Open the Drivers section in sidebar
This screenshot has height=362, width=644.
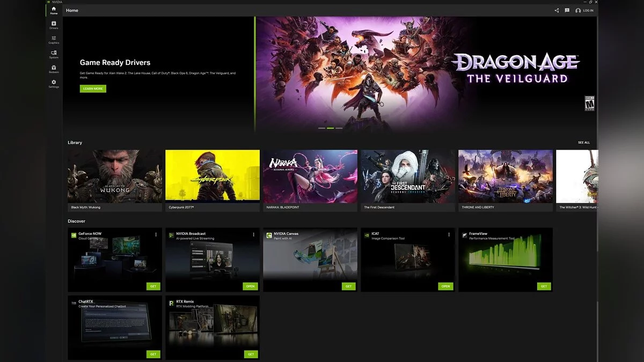pyautogui.click(x=54, y=25)
